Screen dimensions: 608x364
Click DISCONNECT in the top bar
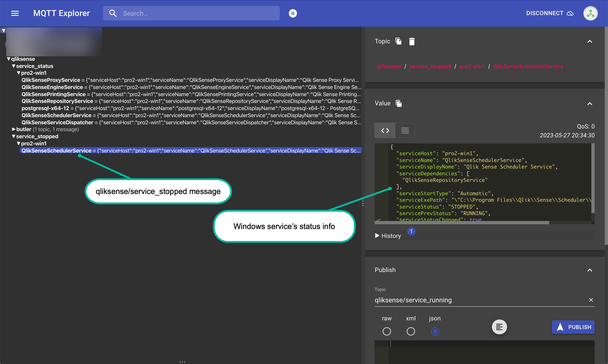544,13
